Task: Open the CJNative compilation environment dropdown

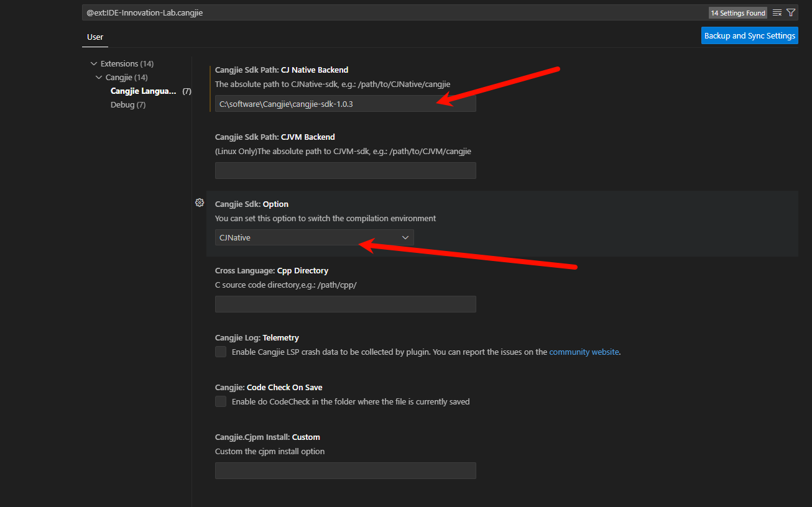Action: pos(315,237)
